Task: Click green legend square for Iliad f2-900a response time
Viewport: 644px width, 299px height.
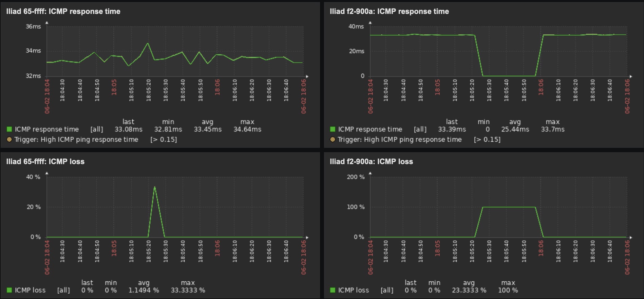Action: [333, 129]
